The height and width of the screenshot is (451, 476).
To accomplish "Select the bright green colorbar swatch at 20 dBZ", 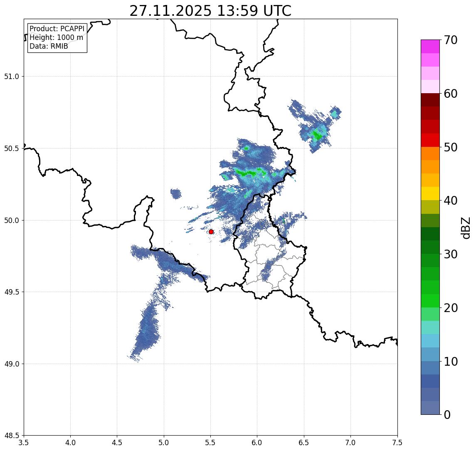I will pos(430,301).
